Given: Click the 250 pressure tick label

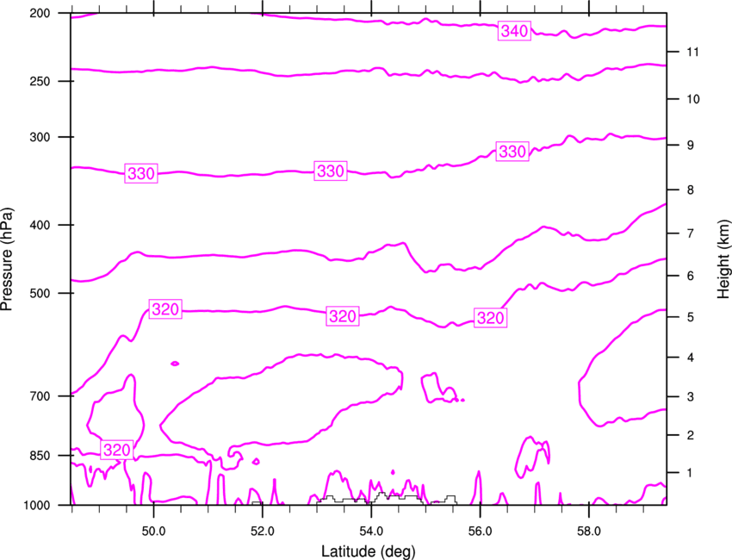Looking at the screenshot, I should point(40,81).
